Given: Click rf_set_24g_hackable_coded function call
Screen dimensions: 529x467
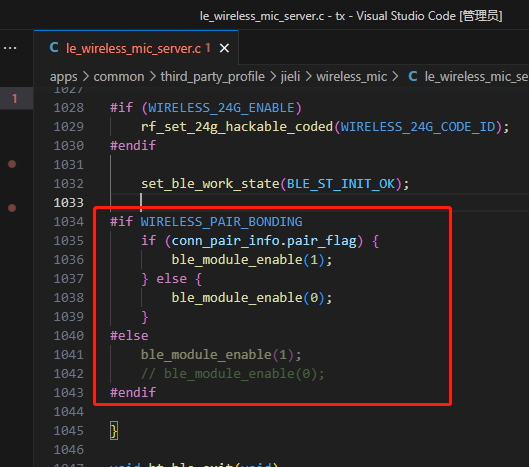Looking at the screenshot, I should (237, 127).
